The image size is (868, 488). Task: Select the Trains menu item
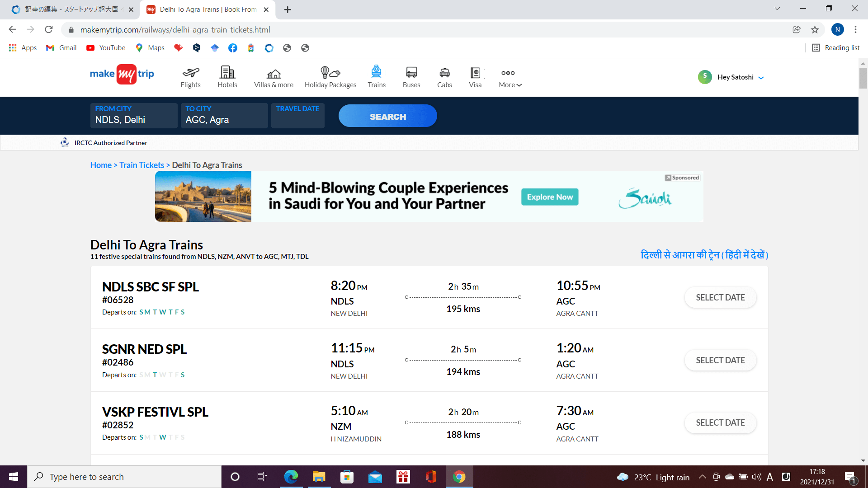pyautogui.click(x=376, y=77)
